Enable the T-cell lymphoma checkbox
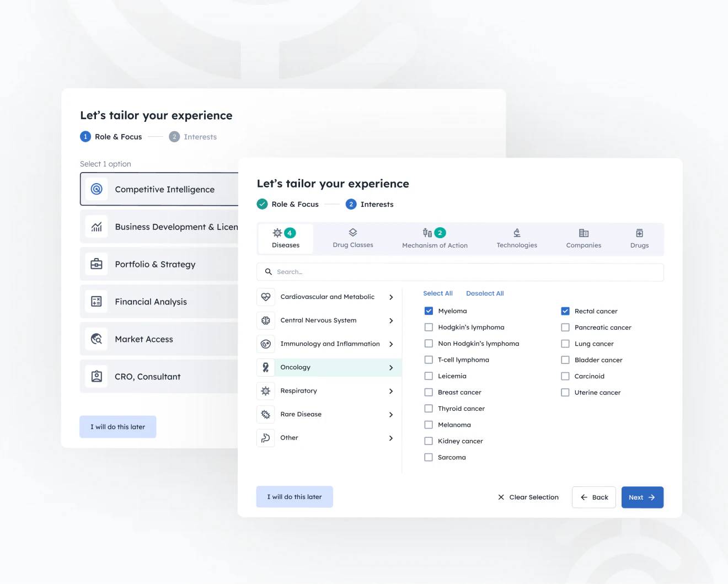 tap(429, 360)
